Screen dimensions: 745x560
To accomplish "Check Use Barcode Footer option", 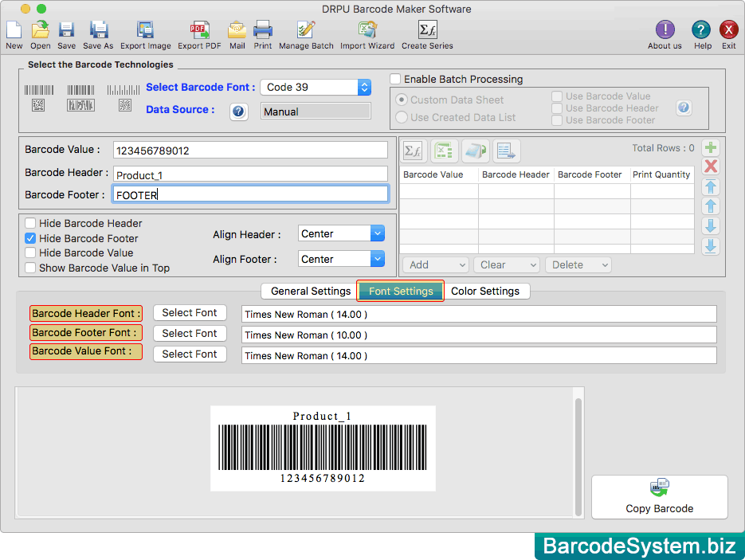I will [557, 120].
